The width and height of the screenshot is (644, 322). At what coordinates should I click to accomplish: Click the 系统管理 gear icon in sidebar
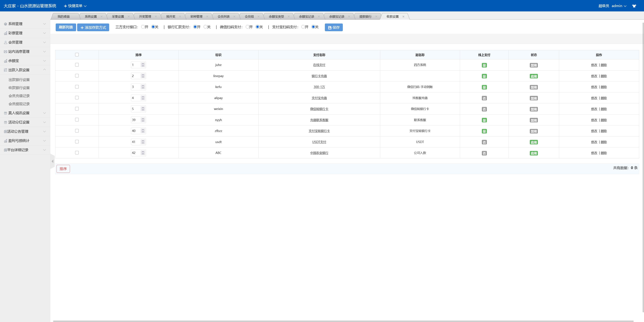tap(6, 24)
